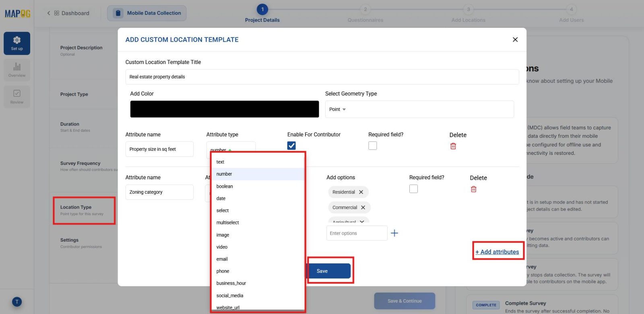This screenshot has height=314, width=644.
Task: Open the Point geometry type dropdown
Action: 419,109
